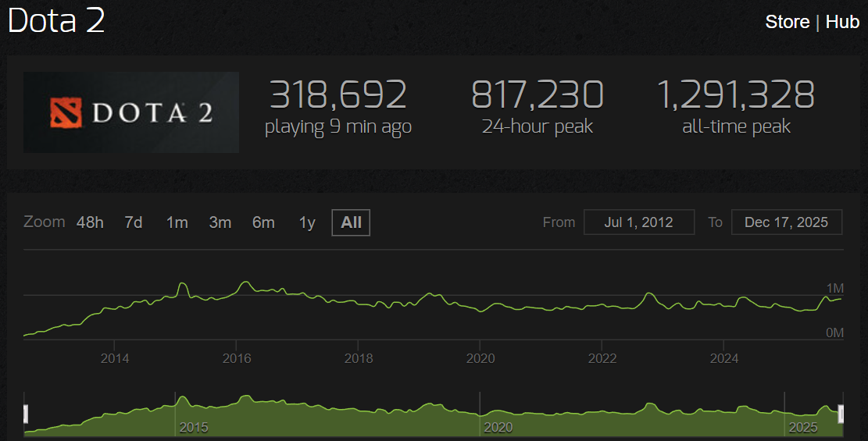The image size is (868, 441).
Task: Set zoom to 7d
Action: point(134,222)
